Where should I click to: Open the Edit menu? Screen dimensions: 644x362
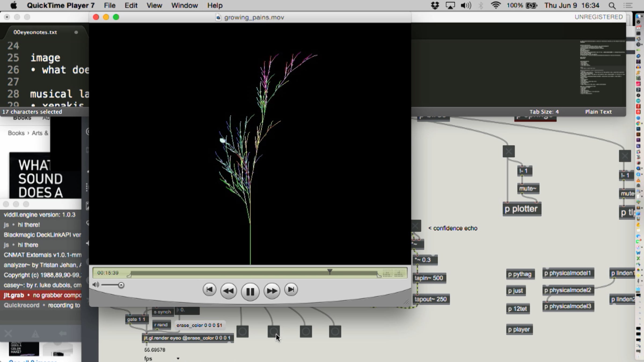131,5
